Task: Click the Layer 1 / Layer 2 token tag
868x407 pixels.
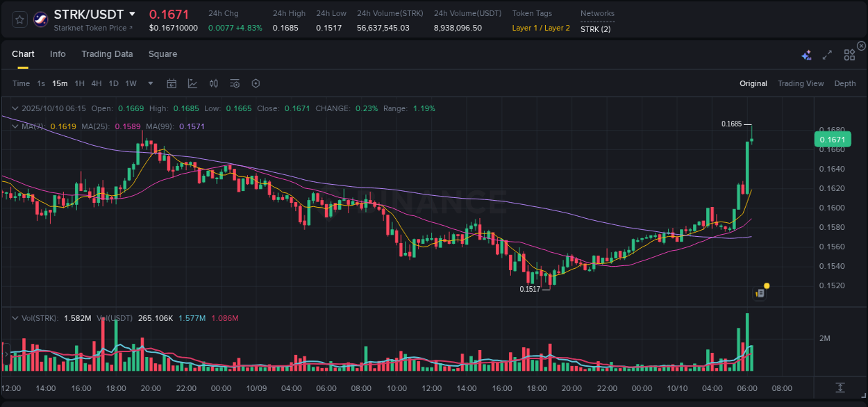Action: pyautogui.click(x=541, y=28)
